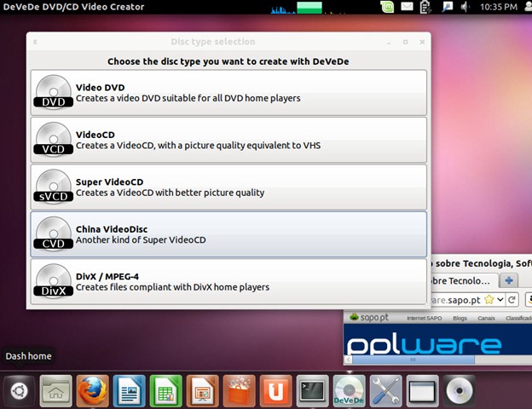Open the mail envelope indicator
The image size is (532, 409).
tap(407, 7)
